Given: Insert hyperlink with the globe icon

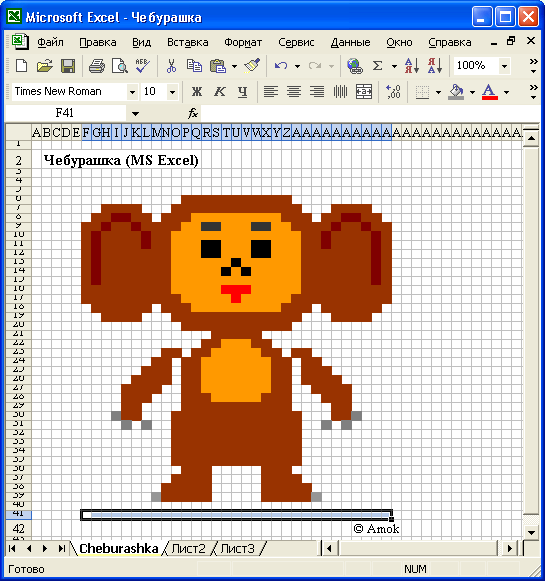Looking at the screenshot, I should coord(355,66).
